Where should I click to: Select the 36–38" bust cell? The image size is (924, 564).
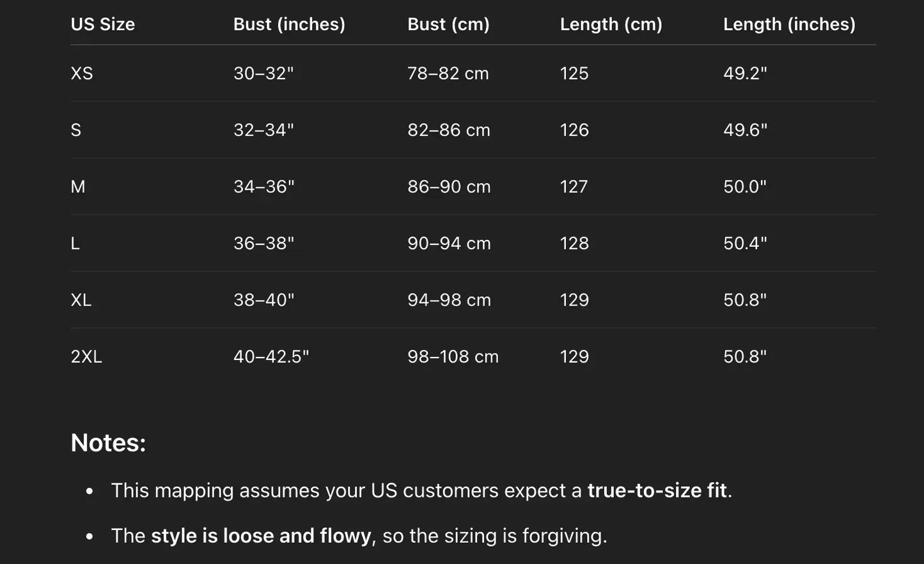[x=263, y=244]
